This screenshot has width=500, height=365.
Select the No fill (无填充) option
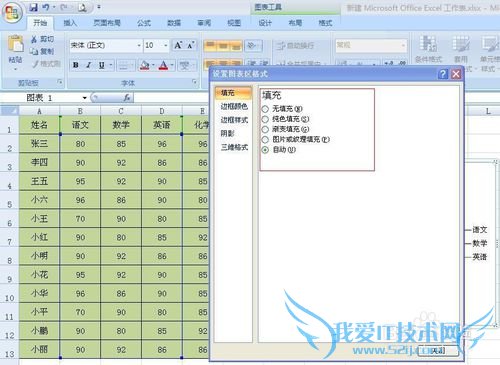point(265,109)
